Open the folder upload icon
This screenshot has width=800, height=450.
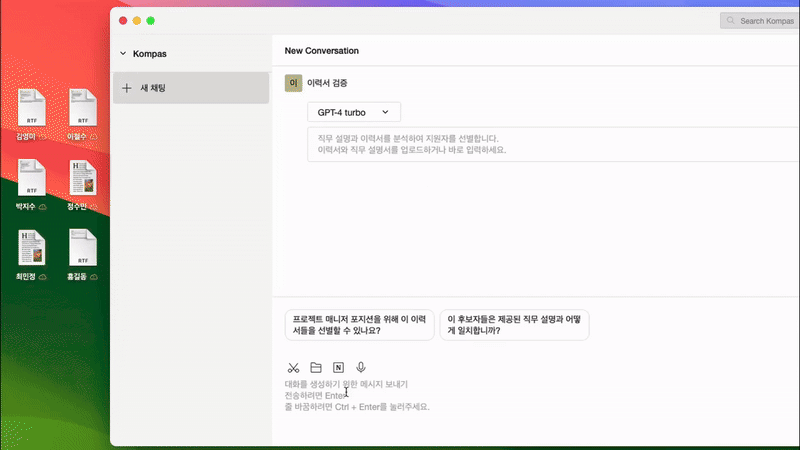coord(316,367)
